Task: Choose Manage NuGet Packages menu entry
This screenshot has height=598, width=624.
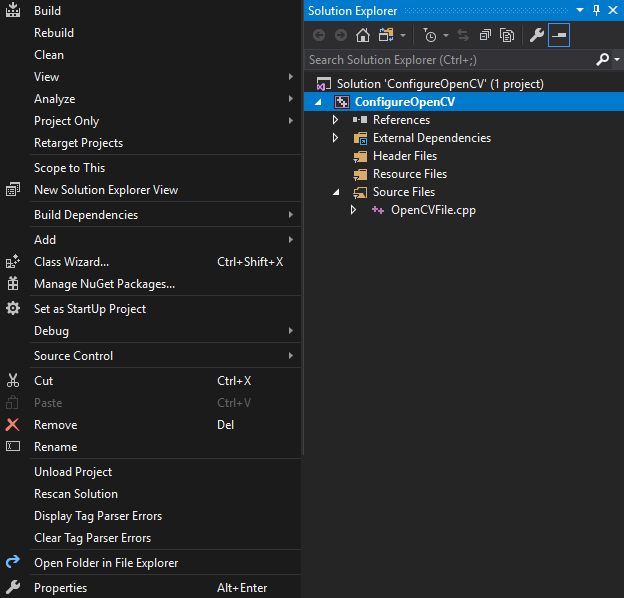Action: click(104, 284)
